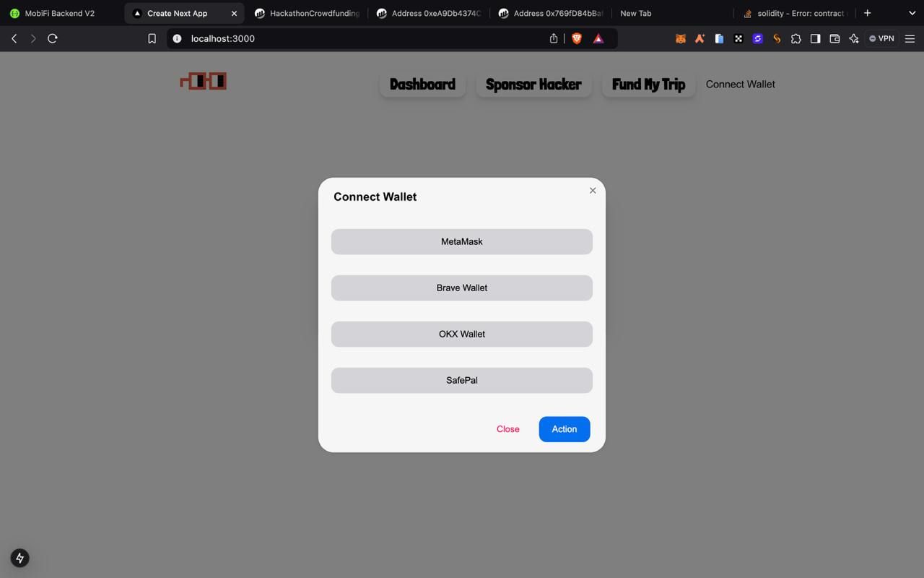Open Brave Shields lion icon
The width and height of the screenshot is (924, 578).
coord(577,38)
